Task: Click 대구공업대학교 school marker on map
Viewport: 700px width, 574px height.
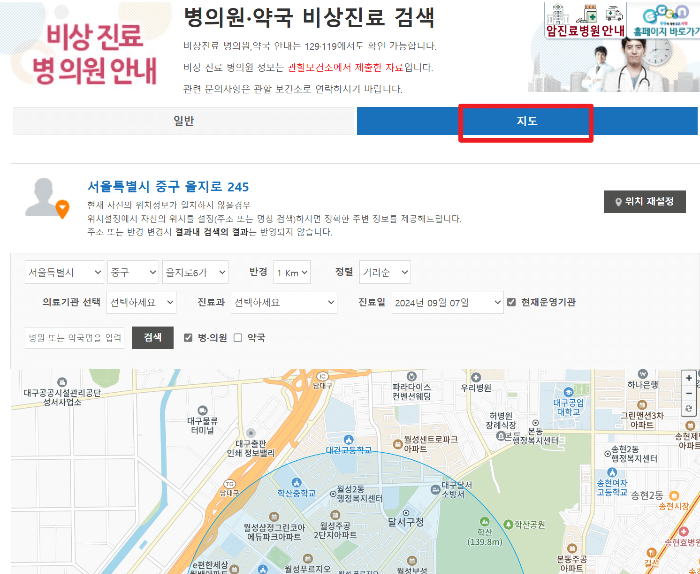Action: coord(568,392)
